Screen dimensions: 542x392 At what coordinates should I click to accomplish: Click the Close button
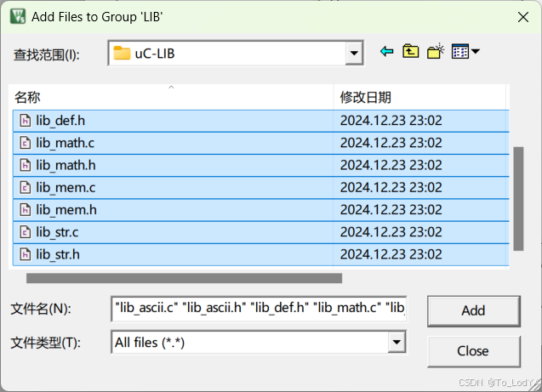pos(474,351)
